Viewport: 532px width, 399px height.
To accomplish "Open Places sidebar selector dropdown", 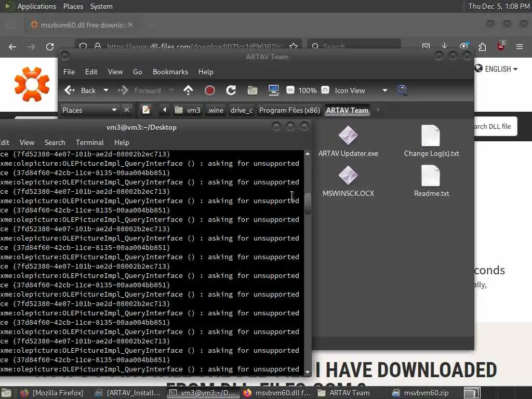I will (x=89, y=110).
